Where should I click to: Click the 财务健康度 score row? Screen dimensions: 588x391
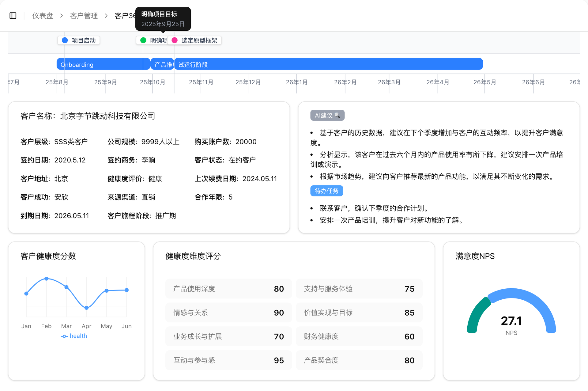click(x=359, y=336)
